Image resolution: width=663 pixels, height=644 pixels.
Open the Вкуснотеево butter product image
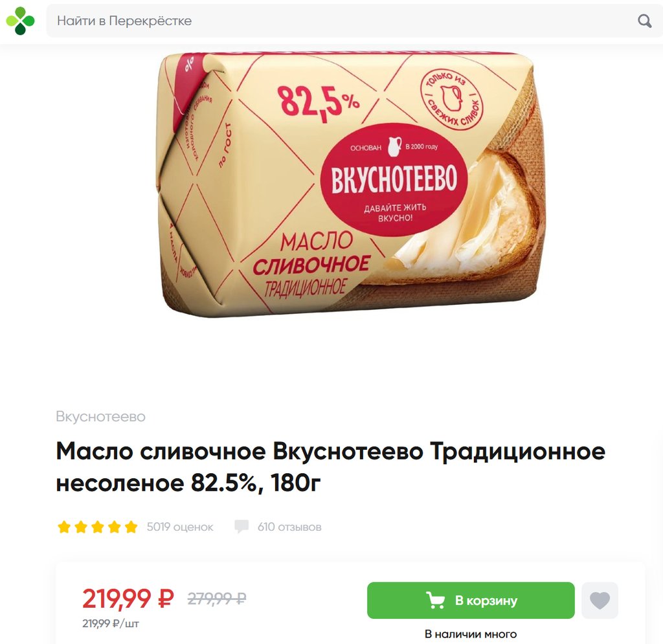351,184
